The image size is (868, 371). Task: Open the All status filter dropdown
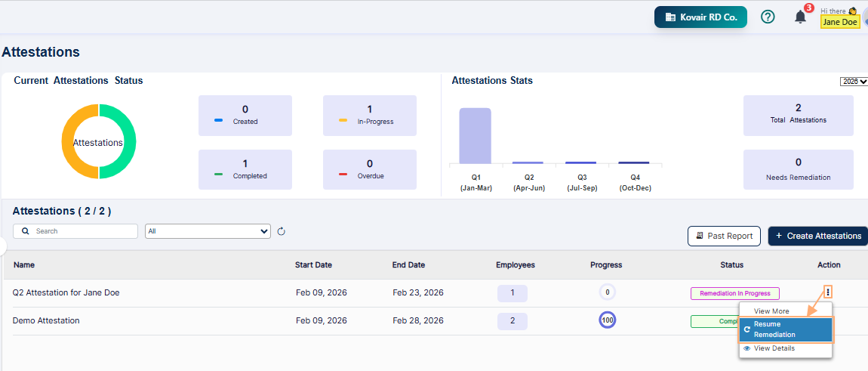point(208,231)
